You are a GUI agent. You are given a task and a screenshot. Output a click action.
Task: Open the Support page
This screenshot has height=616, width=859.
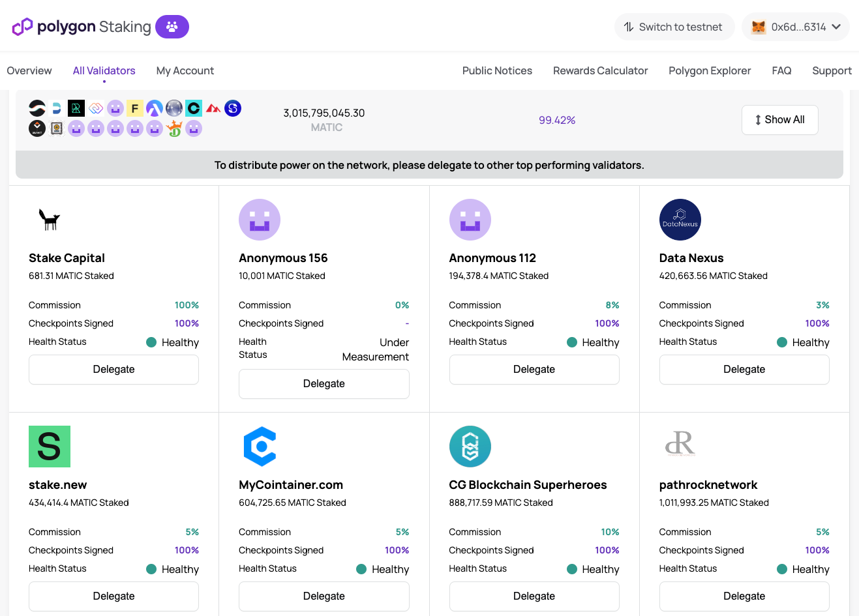(x=832, y=70)
